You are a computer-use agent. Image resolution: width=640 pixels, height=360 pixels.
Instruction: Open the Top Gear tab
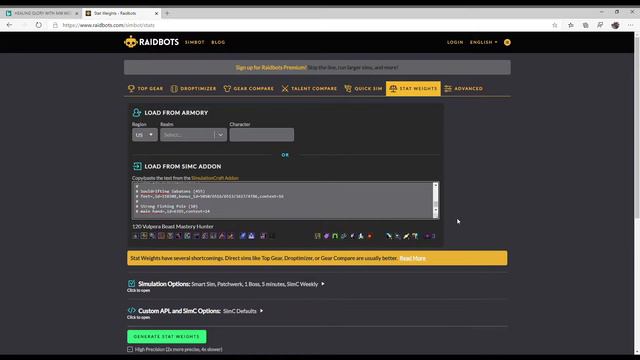[146, 89]
